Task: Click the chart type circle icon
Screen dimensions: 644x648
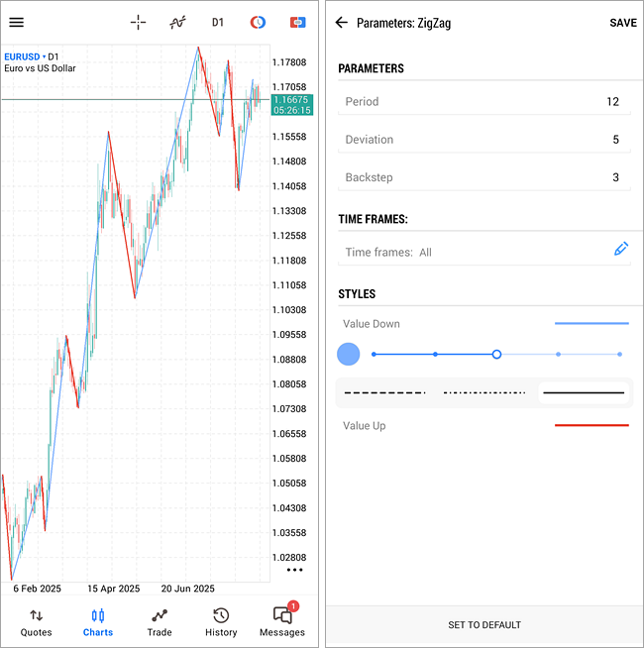Action: pyautogui.click(x=258, y=22)
